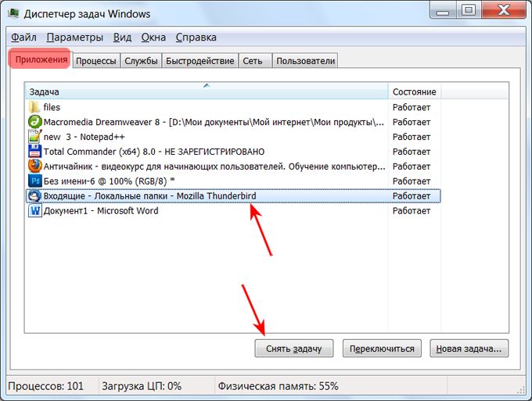Switch to the Процессы tab

(x=97, y=61)
